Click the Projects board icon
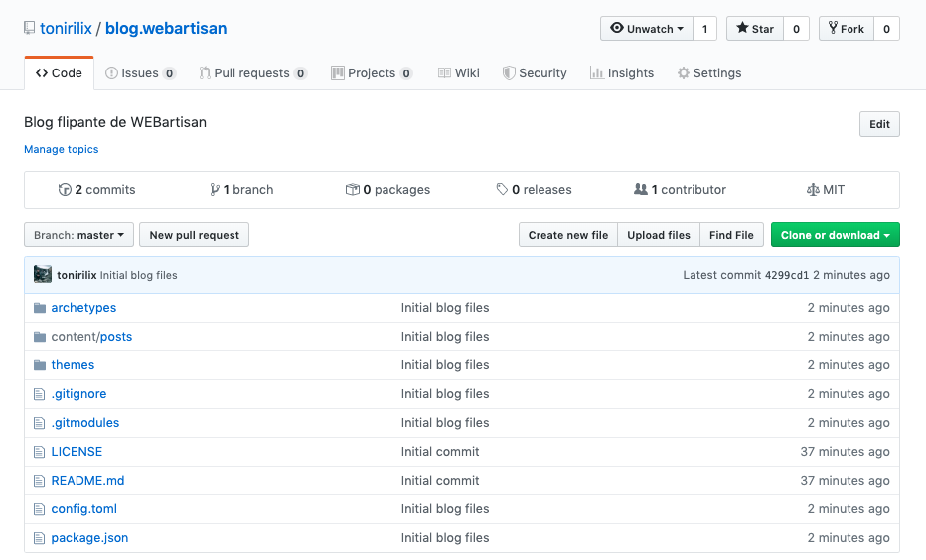The height and width of the screenshot is (560, 926). [337, 73]
